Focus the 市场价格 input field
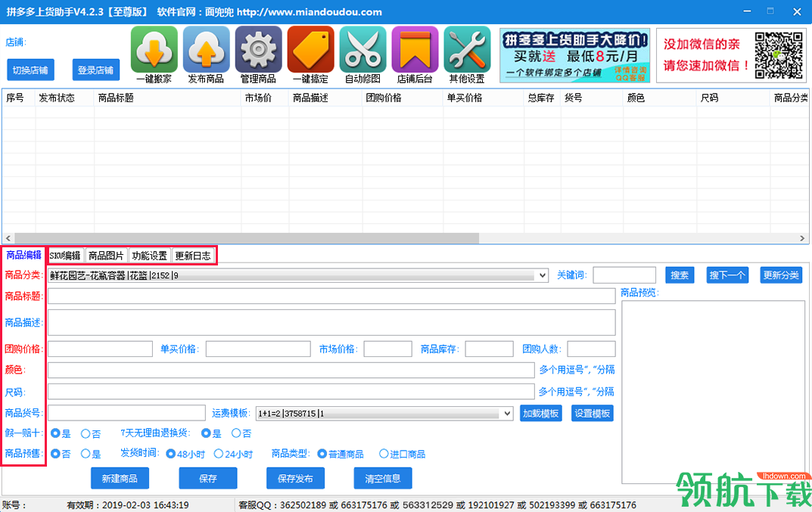 click(x=388, y=349)
